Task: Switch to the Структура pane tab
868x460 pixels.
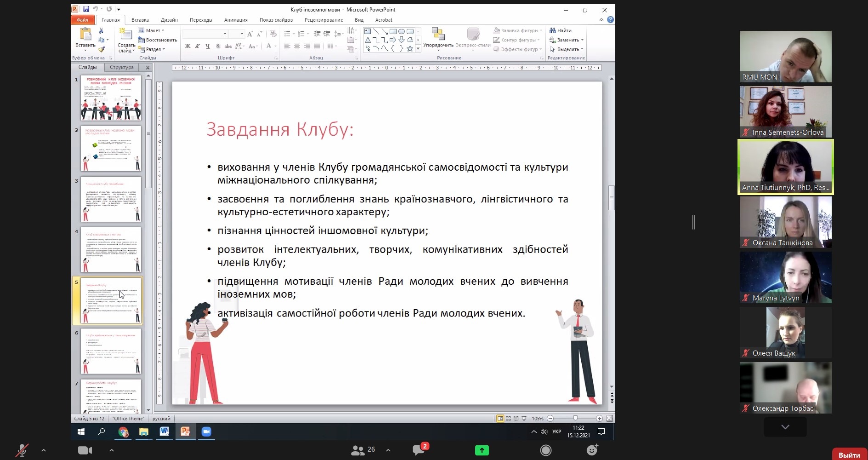Action: click(122, 67)
